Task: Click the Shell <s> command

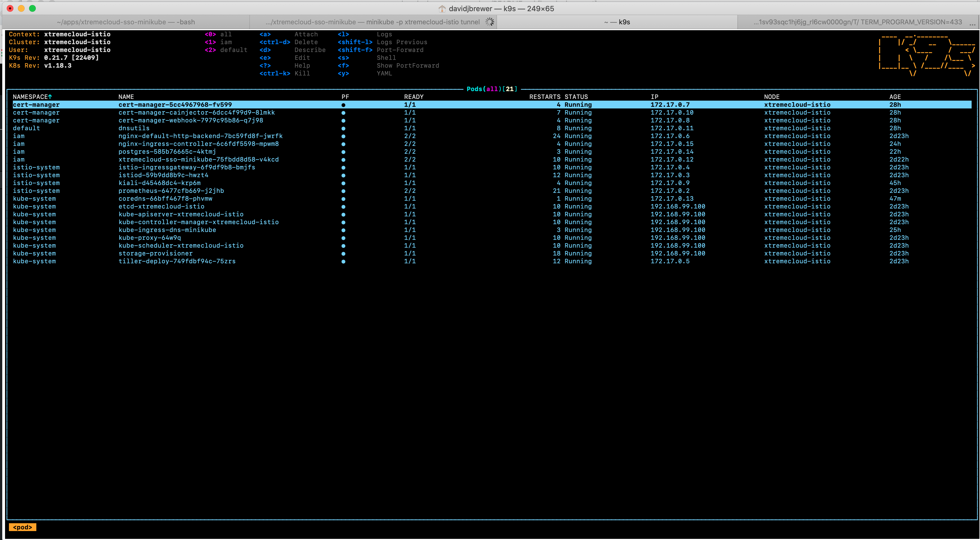Action: tap(367, 58)
